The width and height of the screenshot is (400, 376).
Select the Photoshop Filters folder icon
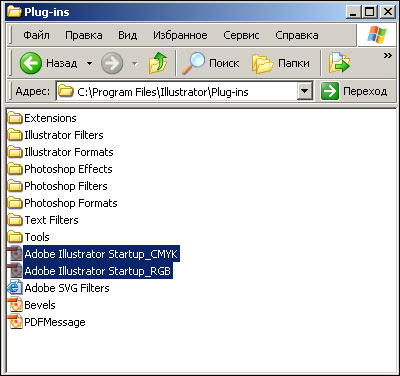coord(15,186)
